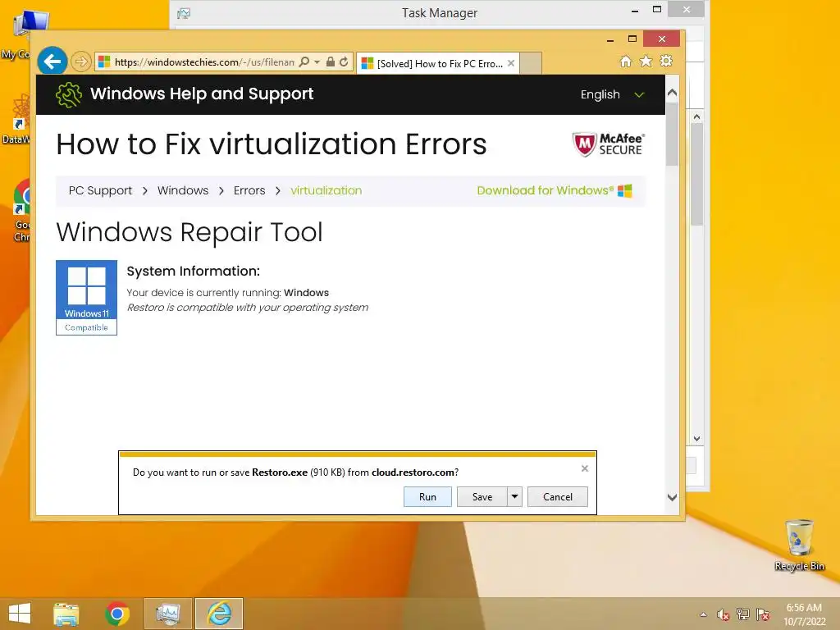Minimize the Internet Explorer window
The image size is (840, 630).
pos(610,39)
